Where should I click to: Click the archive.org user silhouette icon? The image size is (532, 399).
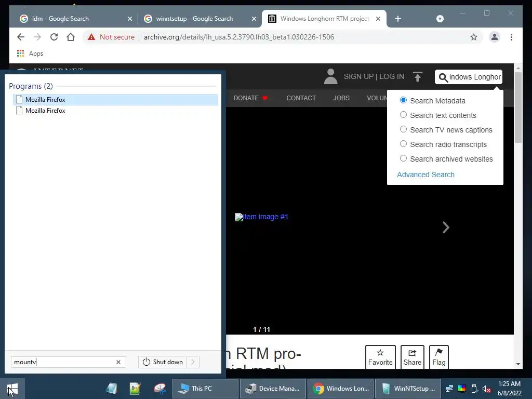point(330,76)
